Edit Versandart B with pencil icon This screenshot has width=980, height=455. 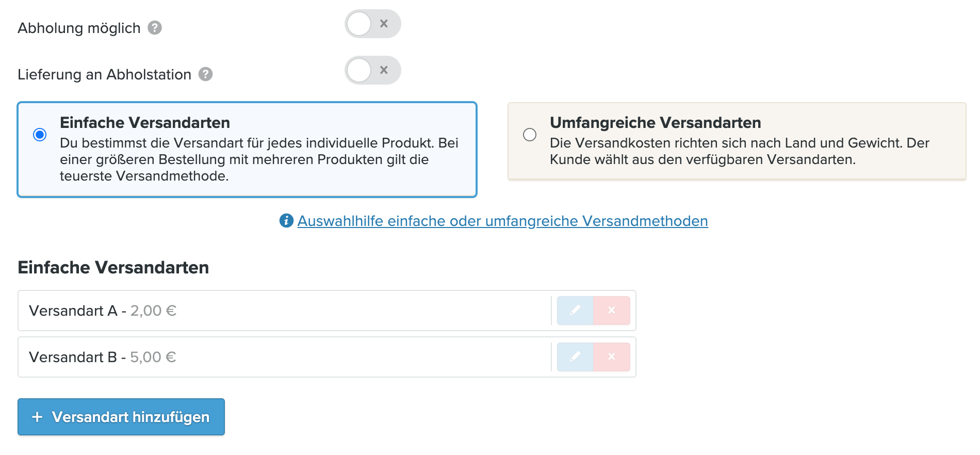[575, 357]
